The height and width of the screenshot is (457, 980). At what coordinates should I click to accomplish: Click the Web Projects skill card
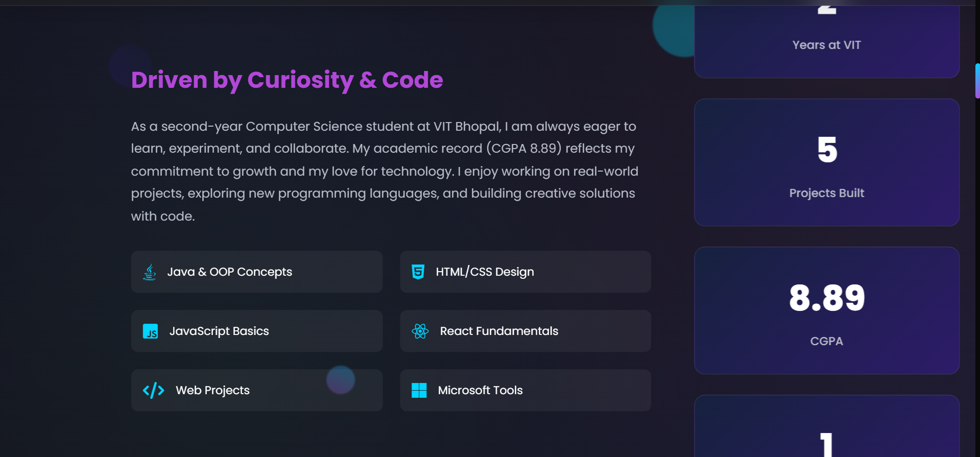pos(257,390)
